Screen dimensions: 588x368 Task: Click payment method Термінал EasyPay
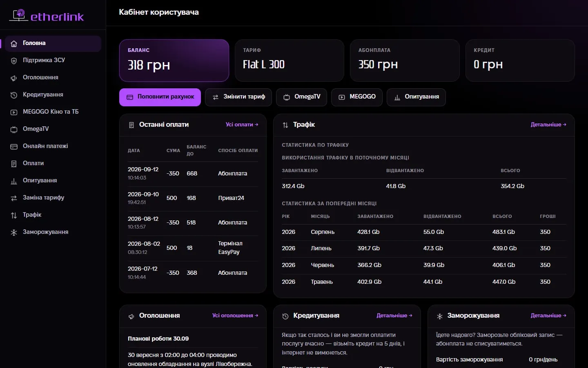230,248
